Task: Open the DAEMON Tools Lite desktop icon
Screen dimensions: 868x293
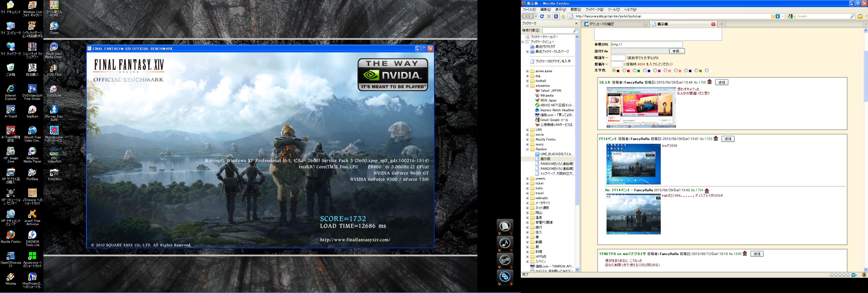Action: click(x=32, y=235)
